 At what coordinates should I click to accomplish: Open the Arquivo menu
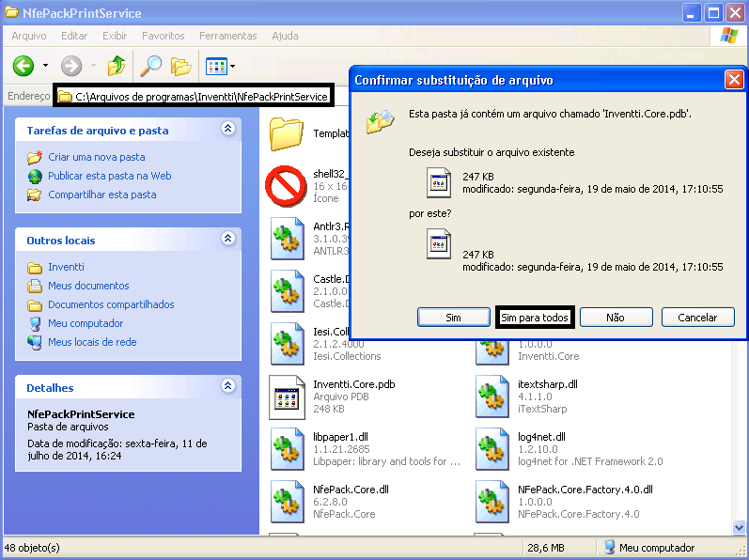tap(29, 36)
